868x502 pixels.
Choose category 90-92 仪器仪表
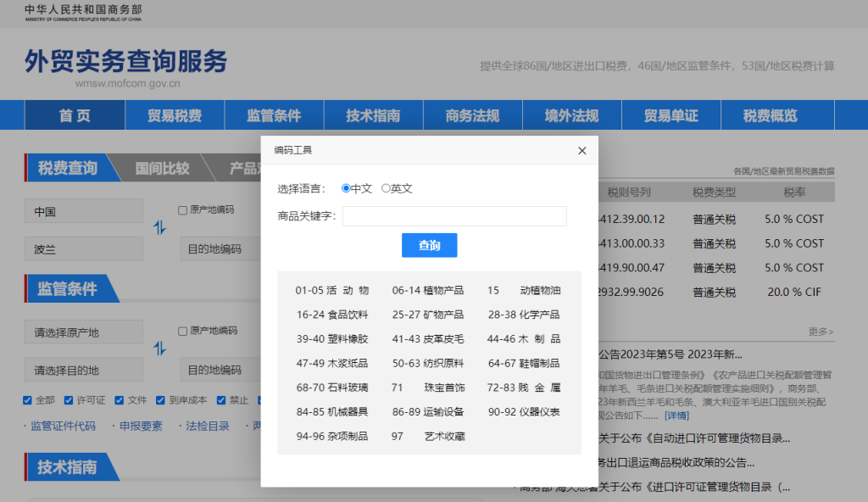(524, 412)
